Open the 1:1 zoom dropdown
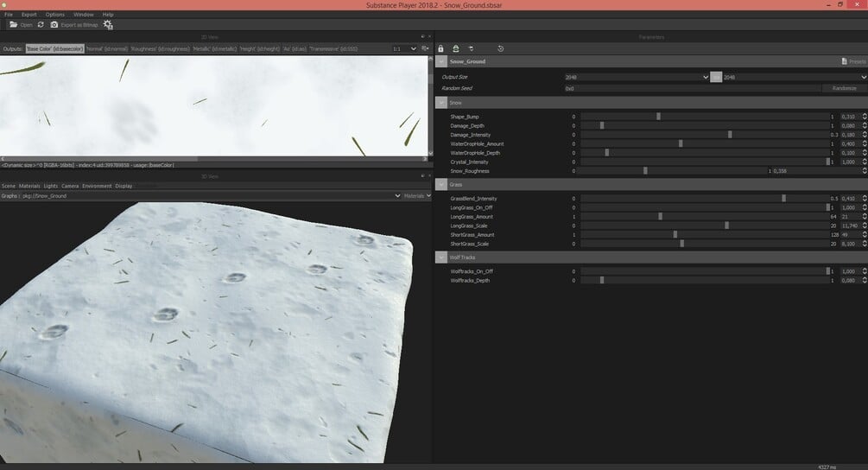The image size is (868, 470). point(404,48)
